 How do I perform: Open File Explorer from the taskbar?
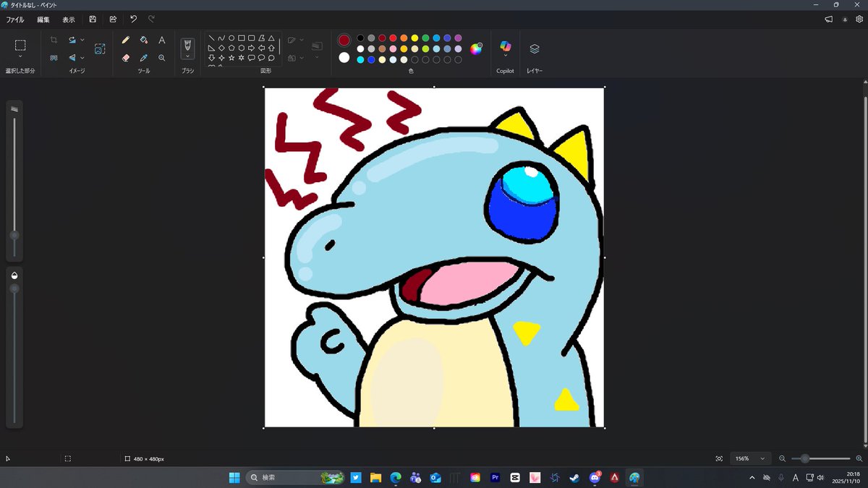(376, 477)
